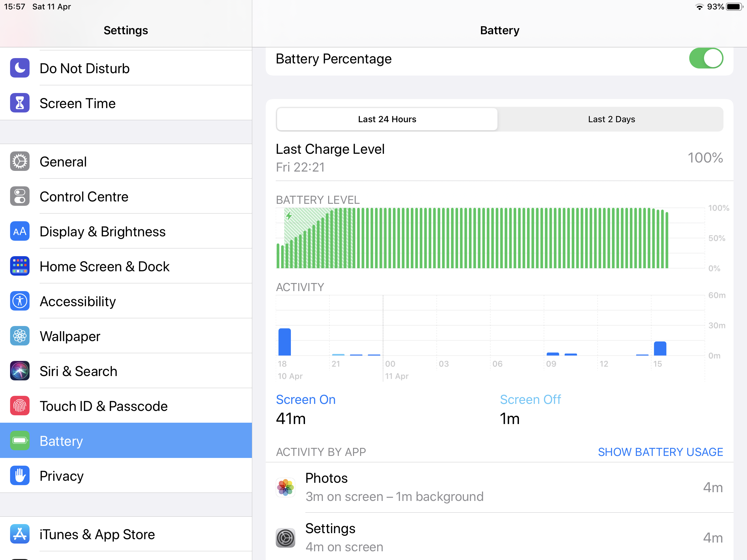Screen dimensions: 747x560
Task: Tap the Display & Brightness AA icon
Action: tap(19, 232)
